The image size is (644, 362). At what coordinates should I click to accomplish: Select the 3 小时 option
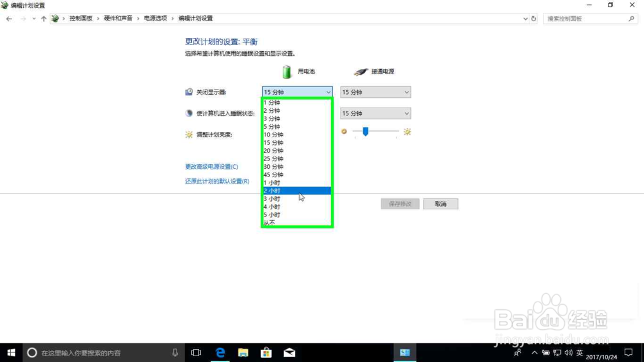tap(297, 199)
